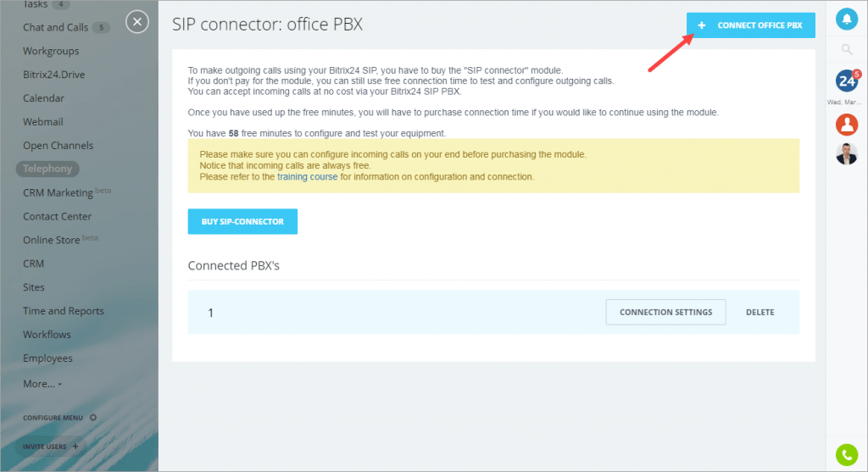
Task: Delete the connected PBX 1
Action: pos(760,312)
